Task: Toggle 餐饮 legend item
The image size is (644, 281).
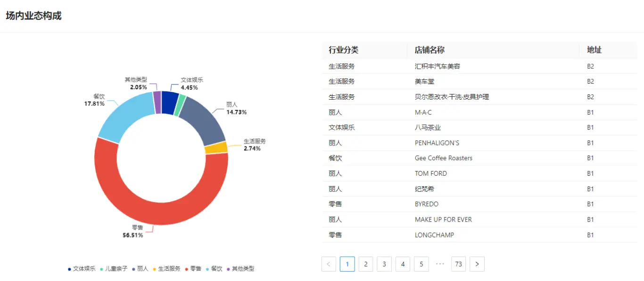Action: point(214,269)
